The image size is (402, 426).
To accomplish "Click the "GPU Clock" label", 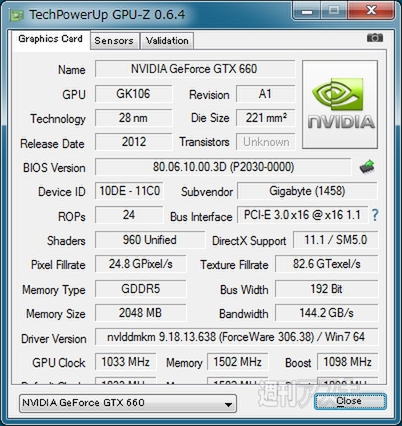I will [x=59, y=363].
